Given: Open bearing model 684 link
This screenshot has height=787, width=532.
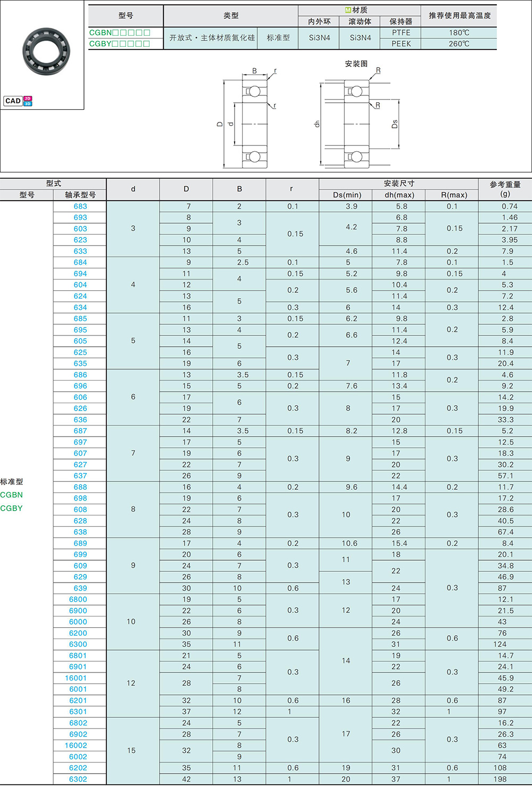Looking at the screenshot, I should [80, 262].
